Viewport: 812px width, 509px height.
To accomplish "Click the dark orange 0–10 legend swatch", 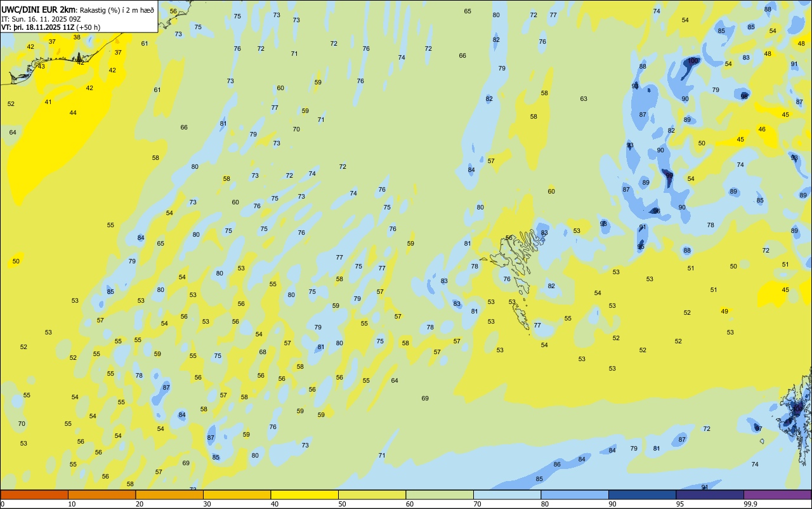I will (x=34, y=494).
